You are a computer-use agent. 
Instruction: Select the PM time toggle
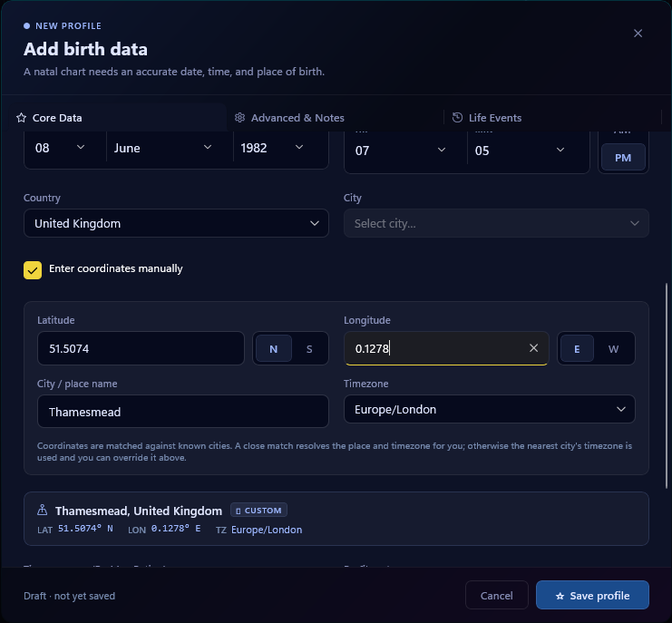coord(623,158)
